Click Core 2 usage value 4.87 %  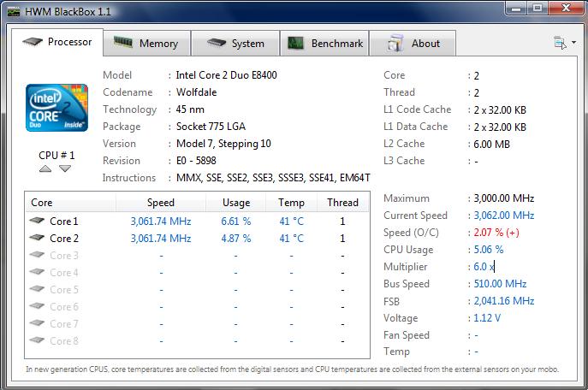pyautogui.click(x=236, y=239)
